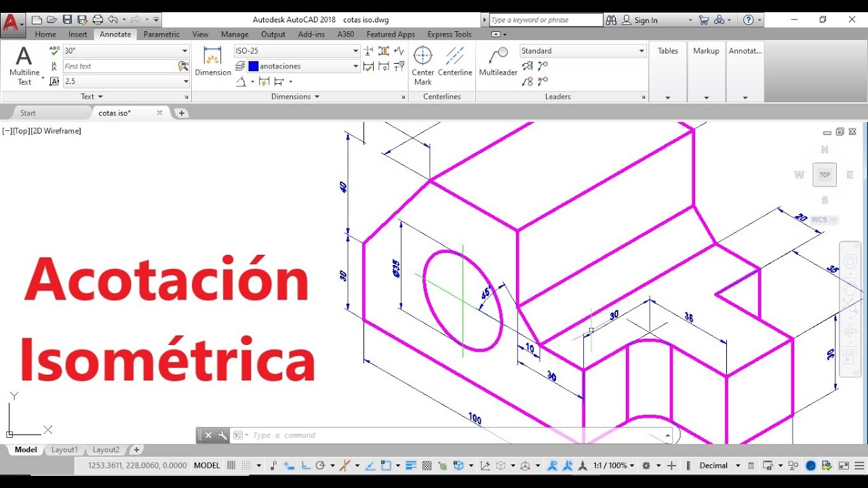Image resolution: width=868 pixels, height=488 pixels.
Task: Click the Undo arrow icon
Action: (113, 20)
